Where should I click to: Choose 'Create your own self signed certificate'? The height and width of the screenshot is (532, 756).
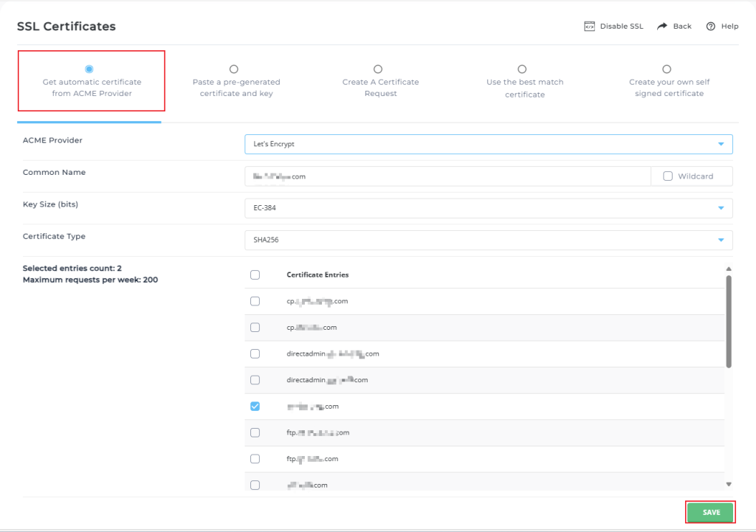click(667, 69)
